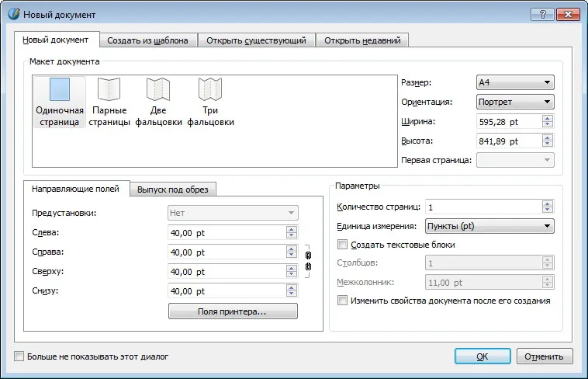The height and width of the screenshot is (379, 588).
Task: Tick Больше не показывать этот диалог
Action: tap(19, 356)
